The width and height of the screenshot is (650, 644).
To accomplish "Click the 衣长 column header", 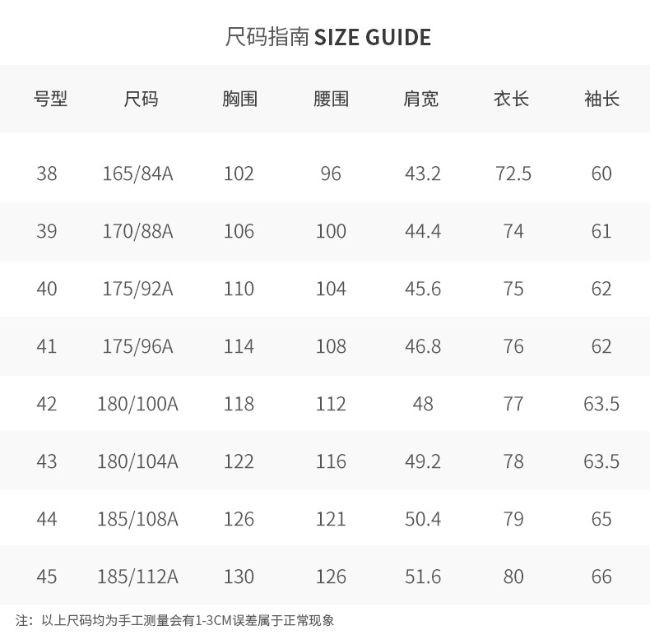I will coord(511,100).
